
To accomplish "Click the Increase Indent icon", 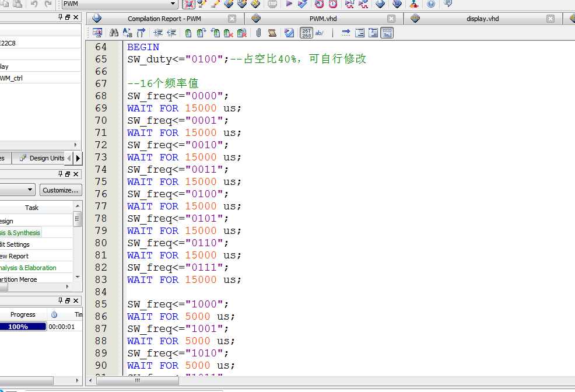I will (158, 33).
